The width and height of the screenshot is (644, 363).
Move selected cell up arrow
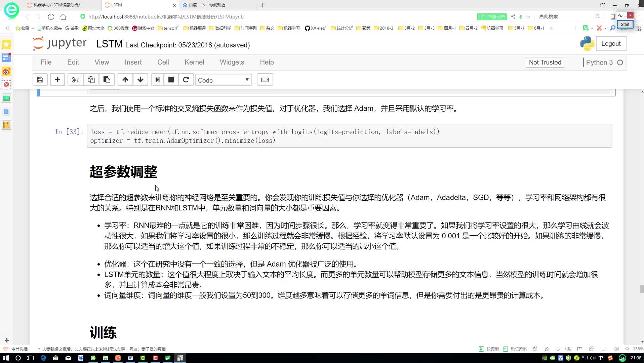[125, 80]
